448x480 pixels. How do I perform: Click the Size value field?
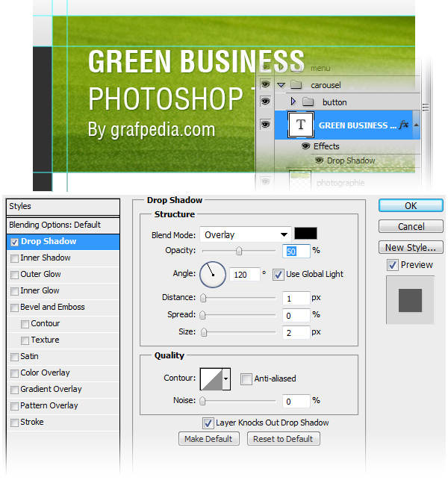click(x=296, y=333)
